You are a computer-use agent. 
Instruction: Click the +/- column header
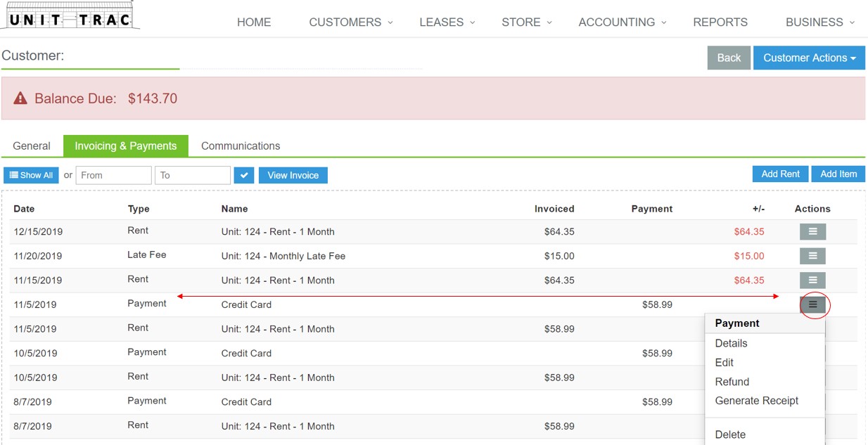tap(758, 209)
